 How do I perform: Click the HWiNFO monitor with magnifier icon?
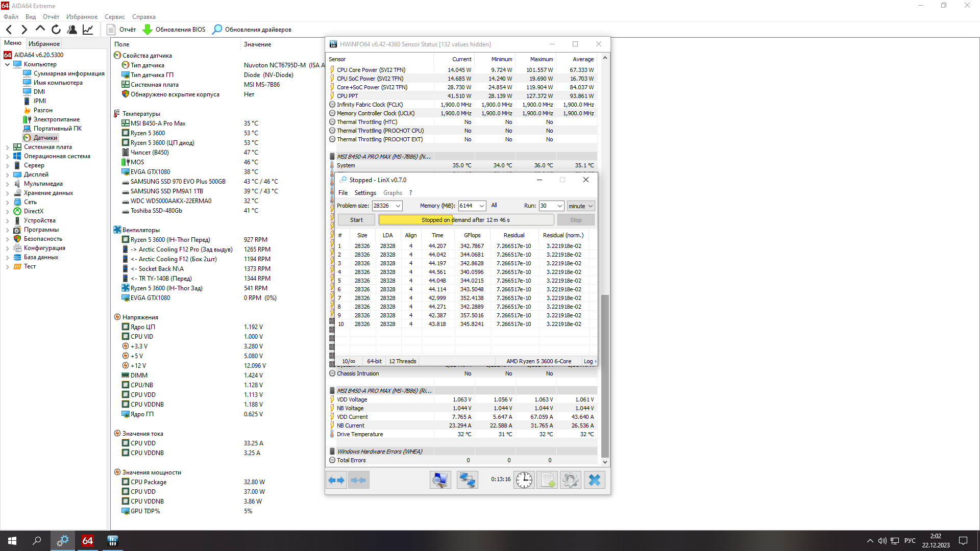[x=440, y=480]
